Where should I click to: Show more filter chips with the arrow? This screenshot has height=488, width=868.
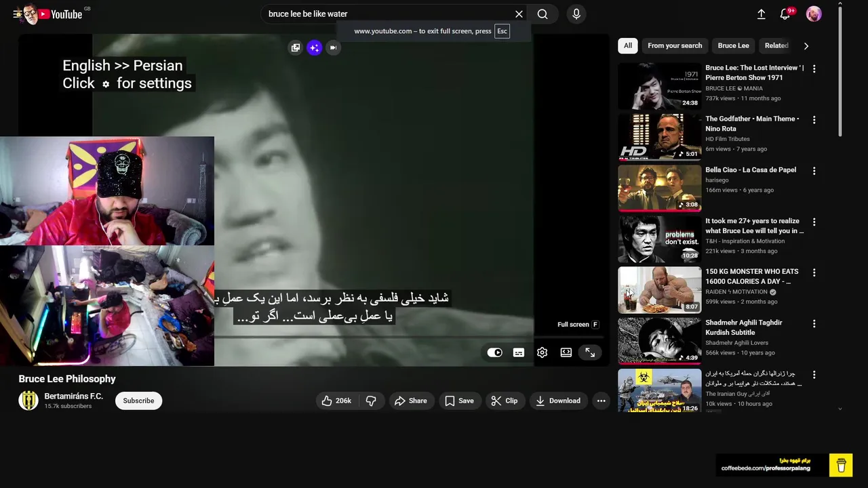click(x=806, y=46)
